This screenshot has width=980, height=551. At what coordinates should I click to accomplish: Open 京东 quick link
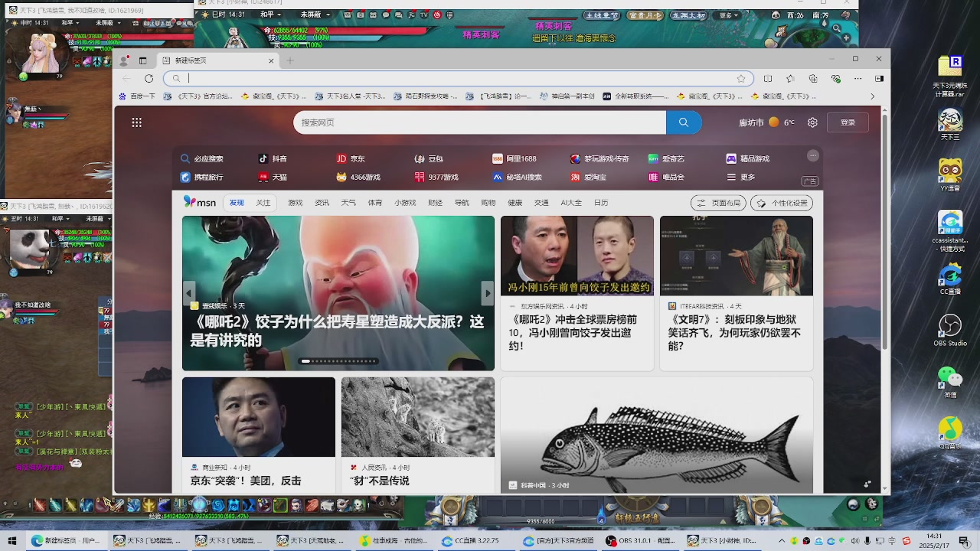coord(351,159)
